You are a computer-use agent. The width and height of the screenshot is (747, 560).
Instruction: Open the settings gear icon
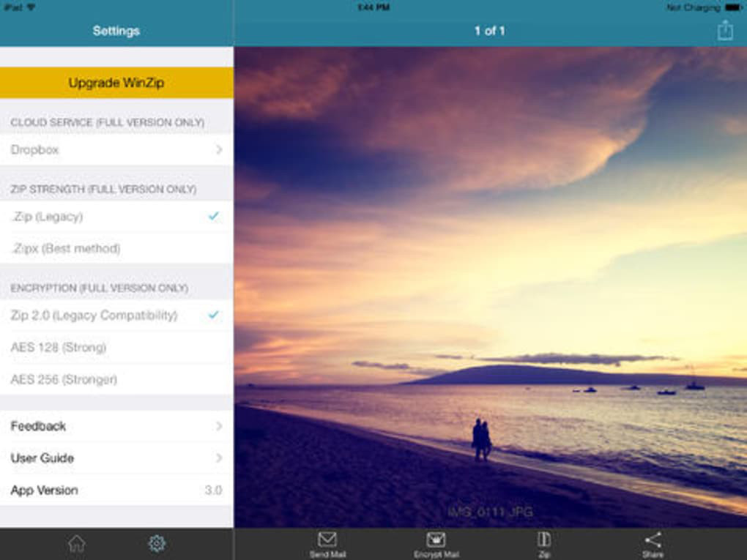click(x=157, y=543)
